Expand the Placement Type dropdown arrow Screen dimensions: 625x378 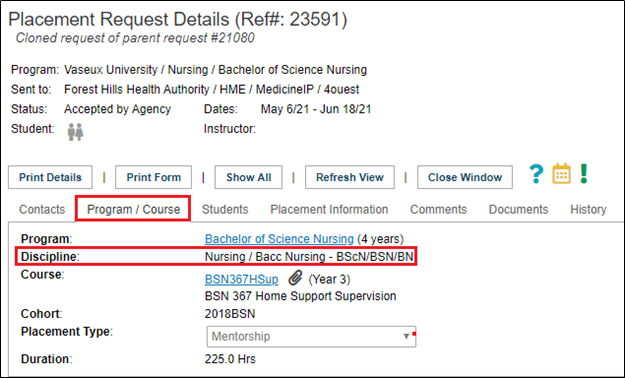point(406,336)
